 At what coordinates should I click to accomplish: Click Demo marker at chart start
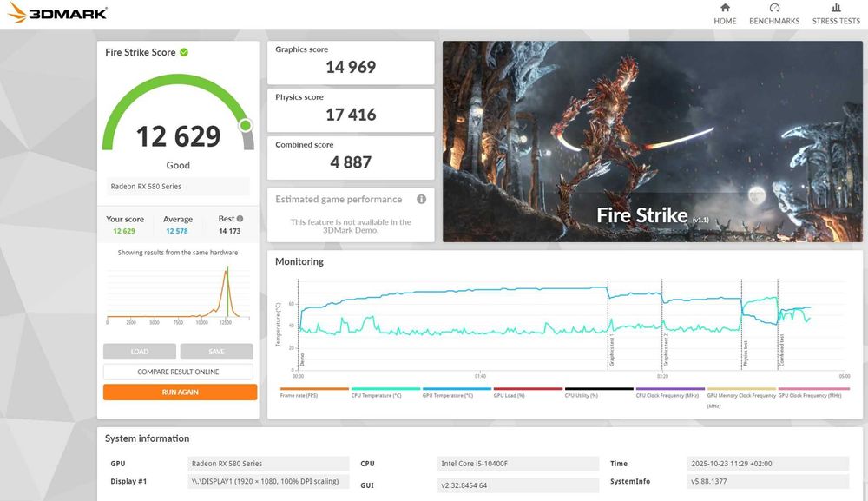pyautogui.click(x=302, y=359)
